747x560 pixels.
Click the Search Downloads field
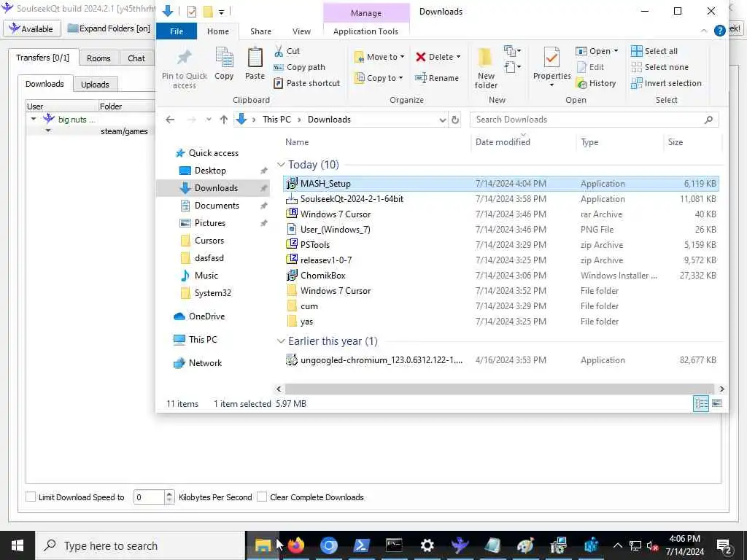pos(594,120)
